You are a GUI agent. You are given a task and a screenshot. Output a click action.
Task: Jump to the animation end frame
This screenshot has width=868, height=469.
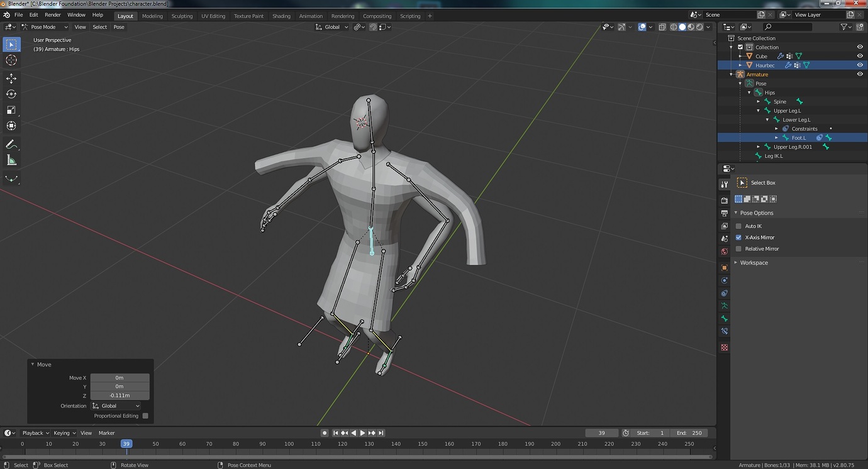click(x=381, y=433)
